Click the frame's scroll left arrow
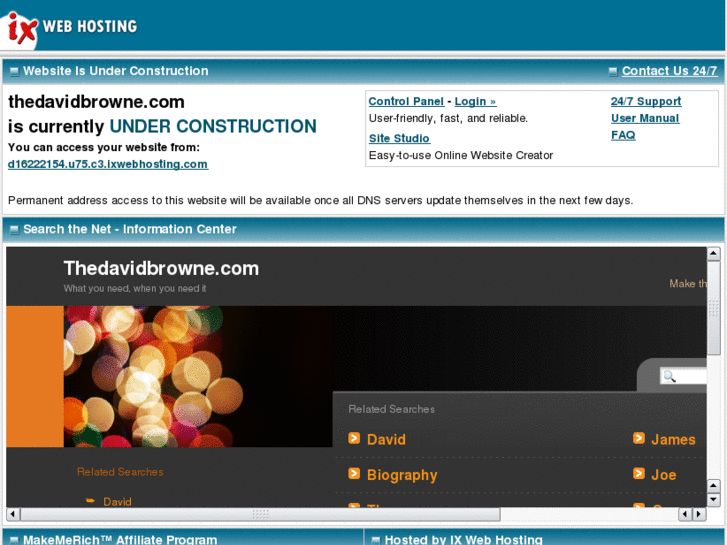Viewport: 727px width, 545px height. pyautogui.click(x=13, y=514)
